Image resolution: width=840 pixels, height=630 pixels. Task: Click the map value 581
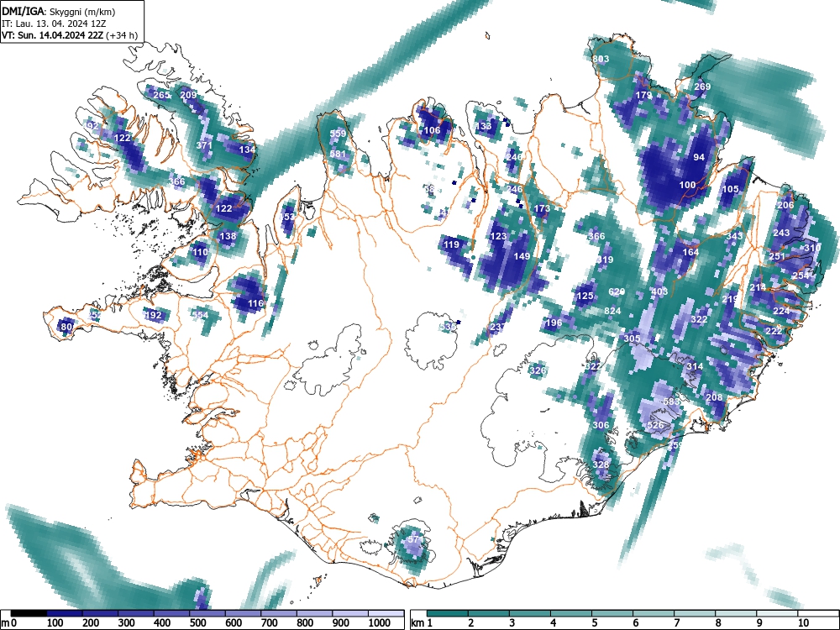pyautogui.click(x=338, y=154)
